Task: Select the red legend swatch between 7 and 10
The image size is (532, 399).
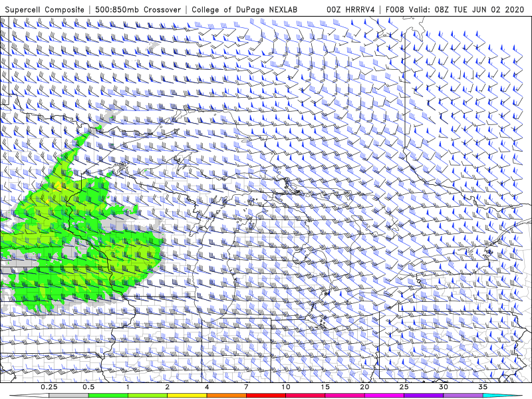Action: (266, 396)
